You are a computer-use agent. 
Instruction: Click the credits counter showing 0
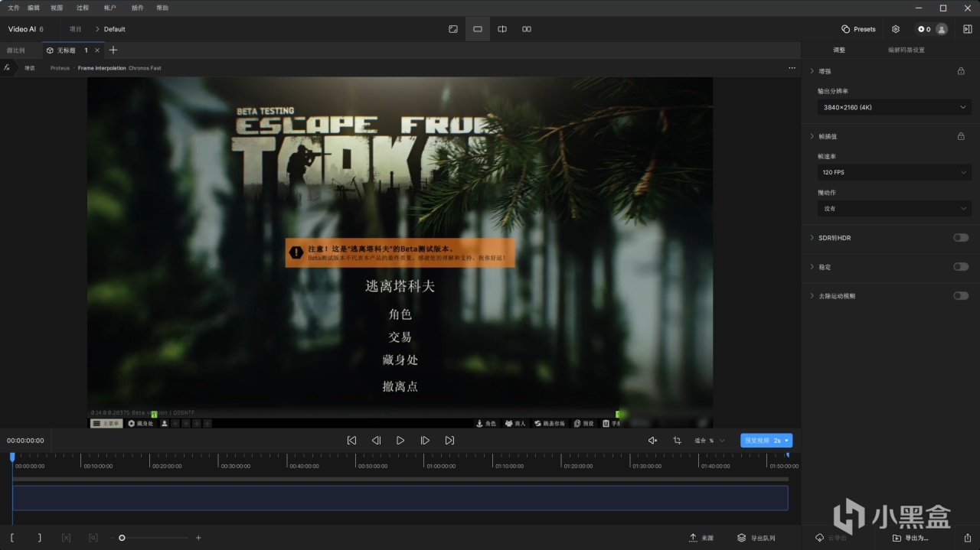click(924, 29)
